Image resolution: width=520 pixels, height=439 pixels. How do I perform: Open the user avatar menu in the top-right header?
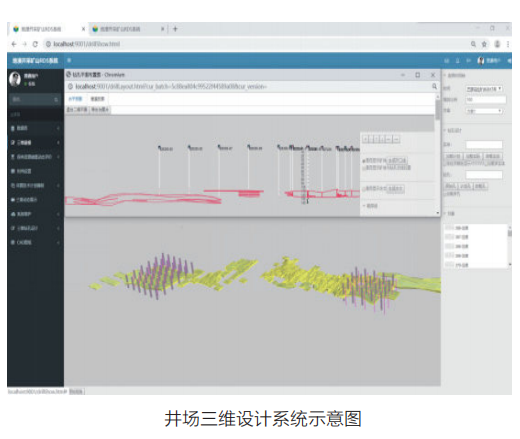click(481, 60)
